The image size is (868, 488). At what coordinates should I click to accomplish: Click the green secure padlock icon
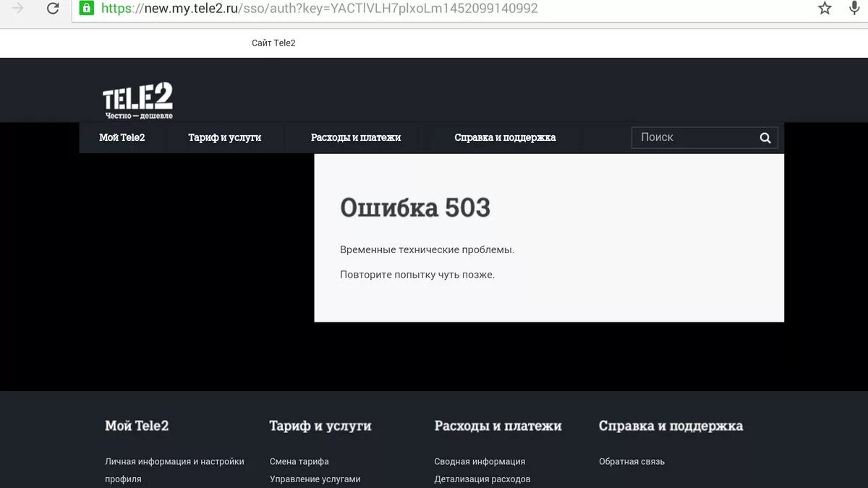87,9
